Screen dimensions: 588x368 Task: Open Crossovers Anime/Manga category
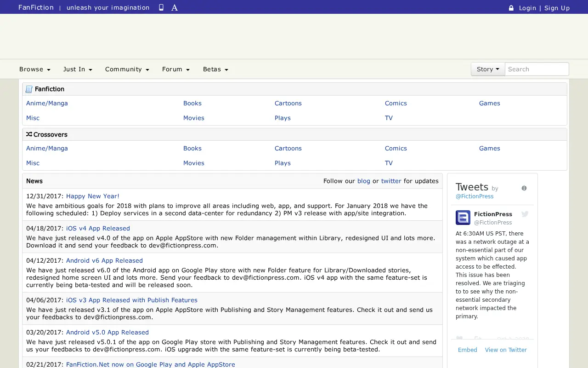[47, 148]
